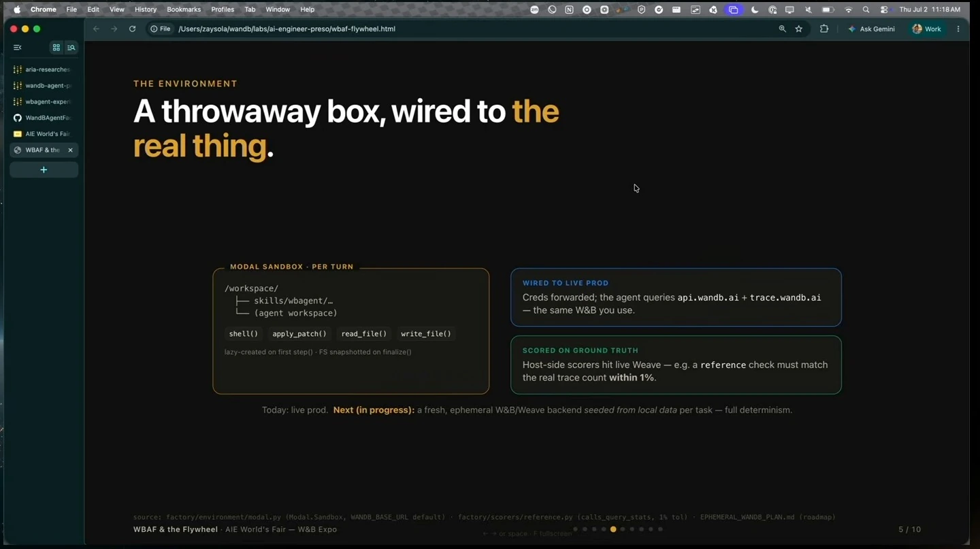
Task: Open the View menu
Action: pyautogui.click(x=117, y=10)
